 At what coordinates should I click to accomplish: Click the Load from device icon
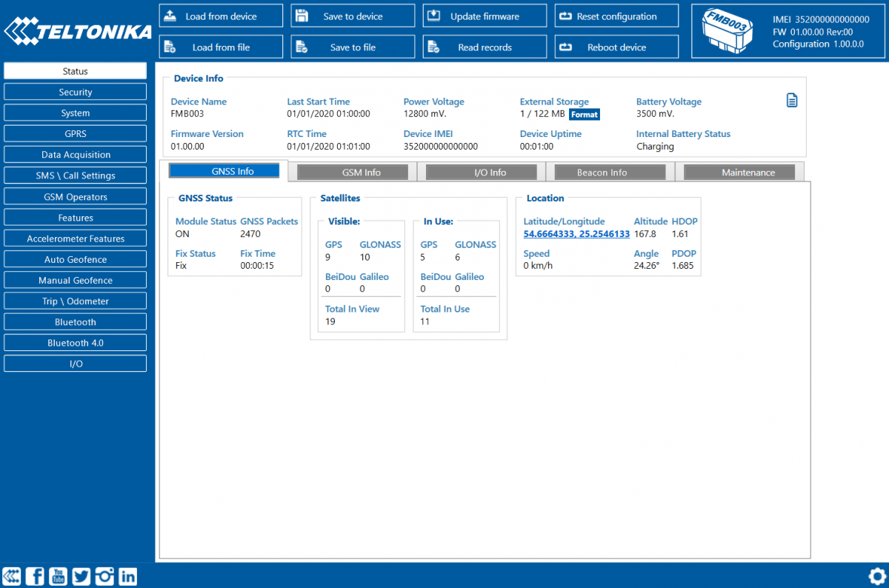[169, 15]
